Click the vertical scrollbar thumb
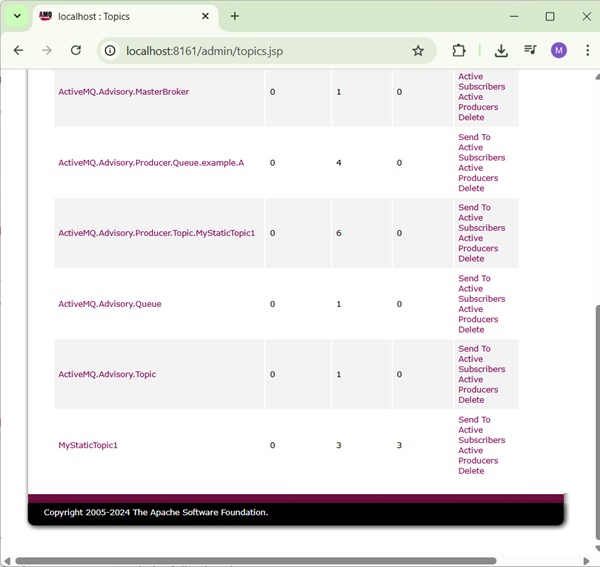 click(597, 422)
